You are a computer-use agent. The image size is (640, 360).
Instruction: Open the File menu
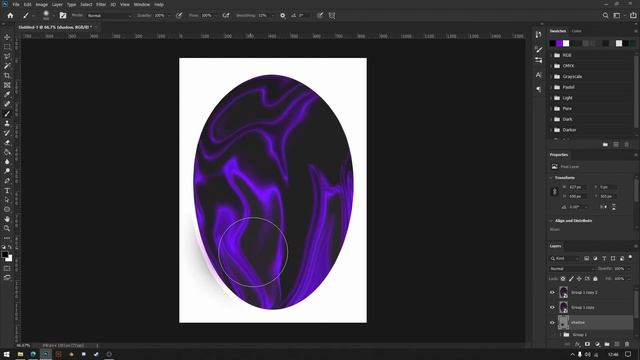pyautogui.click(x=16, y=4)
